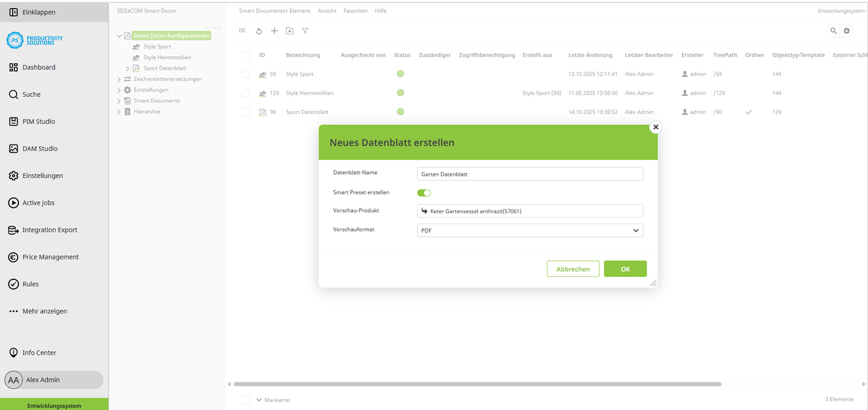Open the Ansicht menu

pos(327,10)
